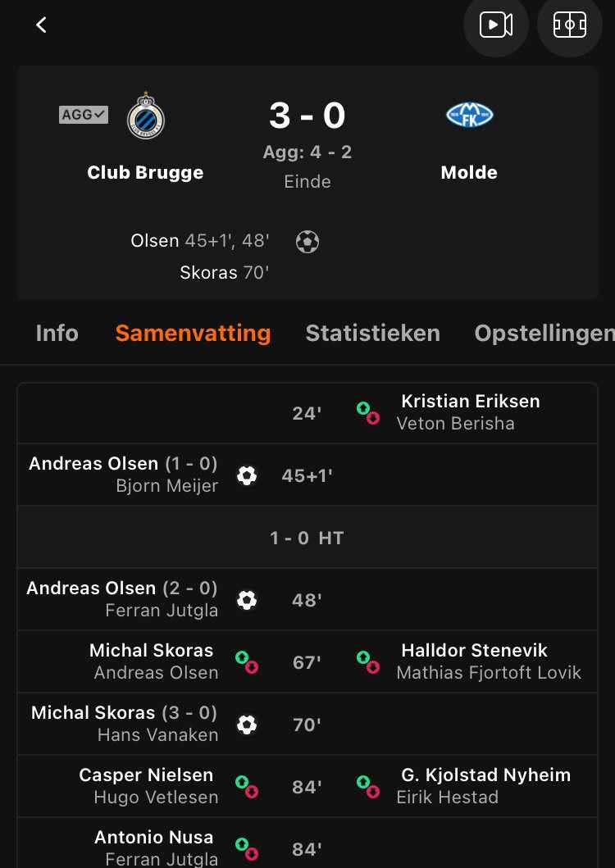
Task: Open the video highlights icon
Action: [496, 25]
